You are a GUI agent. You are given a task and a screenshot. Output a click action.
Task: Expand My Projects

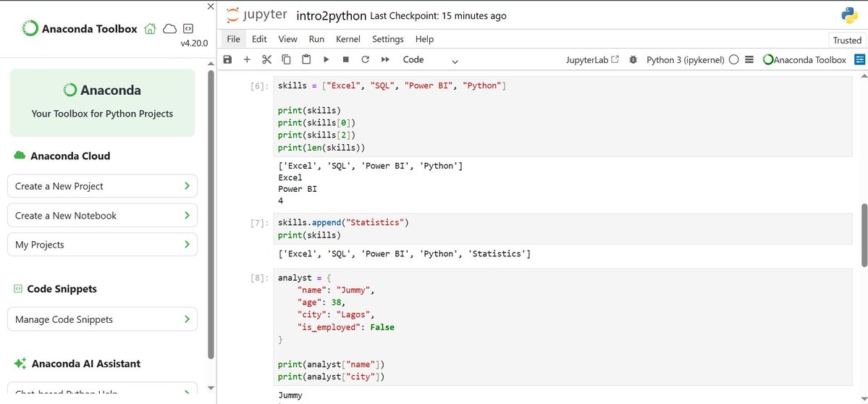tap(102, 245)
